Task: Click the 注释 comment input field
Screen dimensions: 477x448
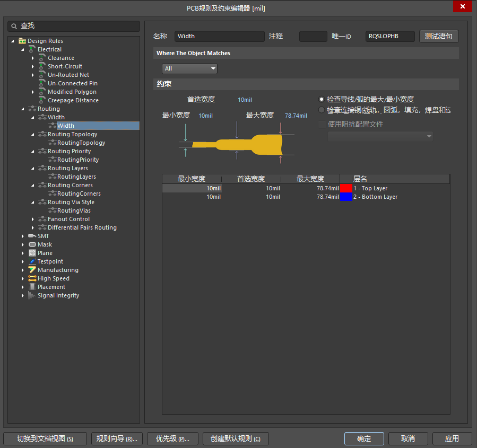Action: point(313,36)
